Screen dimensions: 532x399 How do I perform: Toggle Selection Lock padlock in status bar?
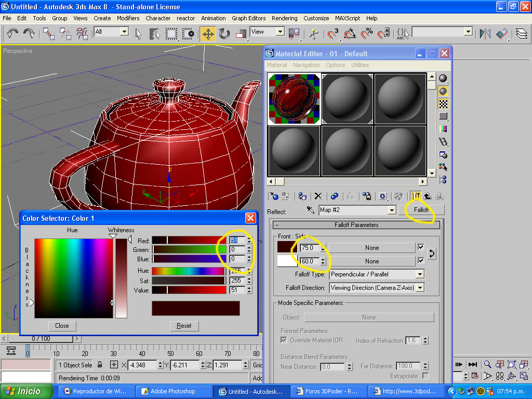click(100, 365)
